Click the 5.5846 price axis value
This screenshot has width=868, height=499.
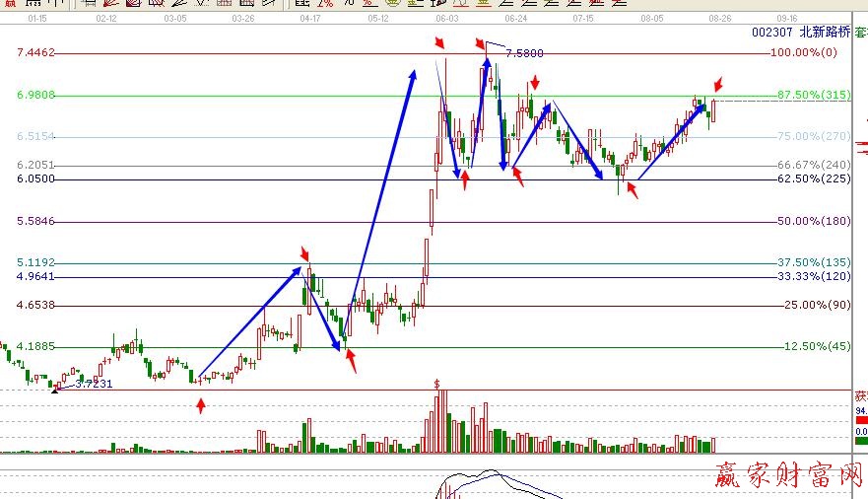[x=36, y=221]
